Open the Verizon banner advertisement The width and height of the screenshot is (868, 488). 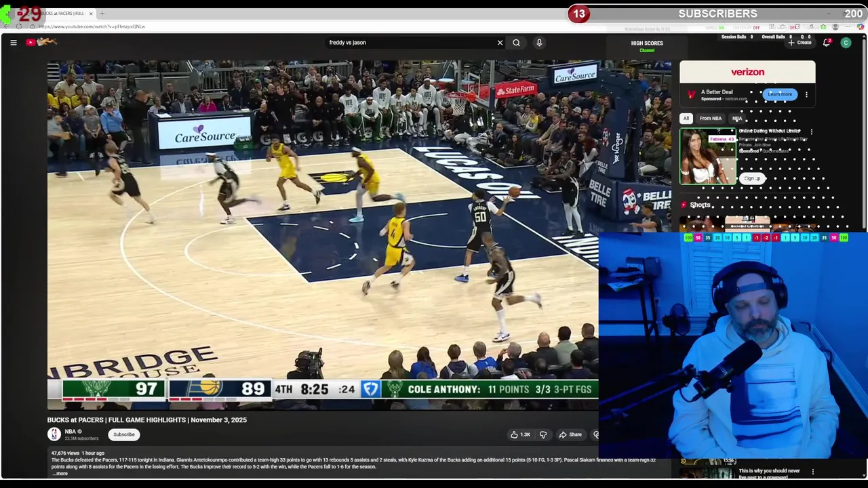click(x=747, y=72)
